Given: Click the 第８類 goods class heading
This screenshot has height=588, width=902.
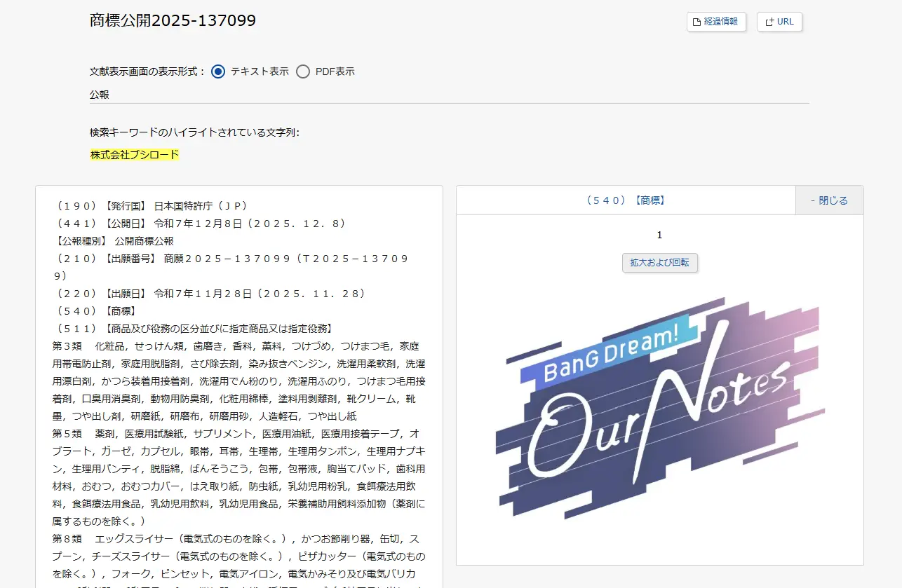Looking at the screenshot, I should [x=68, y=539].
